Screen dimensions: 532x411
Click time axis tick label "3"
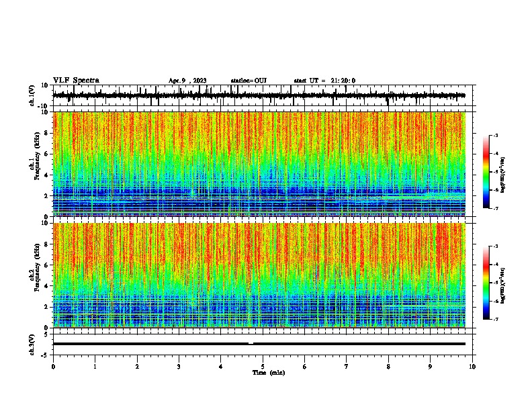[179, 367]
